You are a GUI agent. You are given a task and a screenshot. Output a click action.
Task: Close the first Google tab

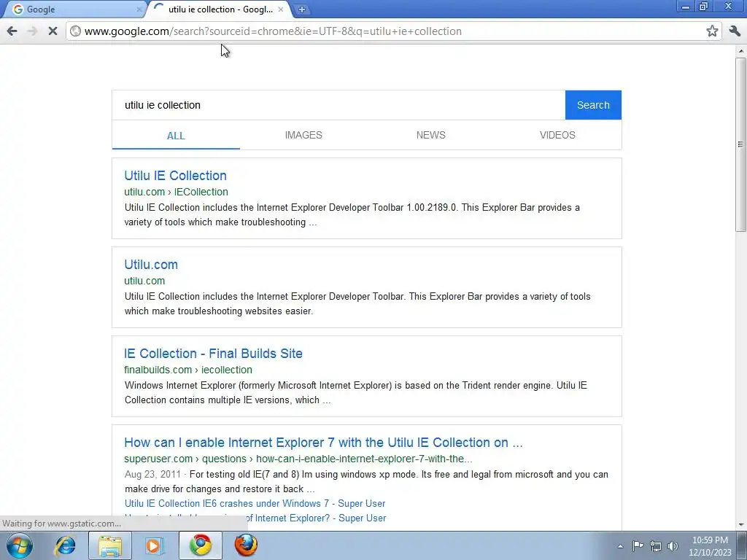[139, 9]
